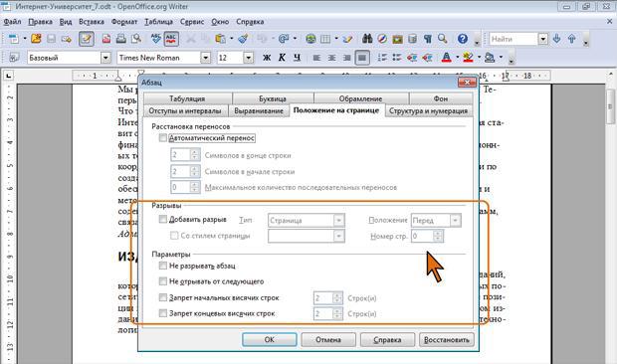Click the Print file directly icon
The width and height of the screenshot is (617, 364).
tap(121, 39)
